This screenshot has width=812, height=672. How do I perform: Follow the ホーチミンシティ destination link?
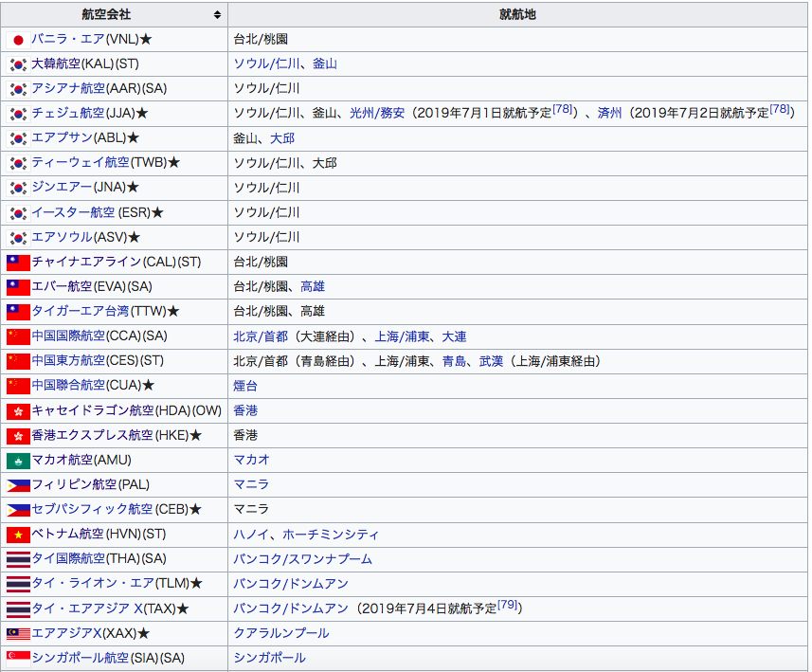(331, 535)
